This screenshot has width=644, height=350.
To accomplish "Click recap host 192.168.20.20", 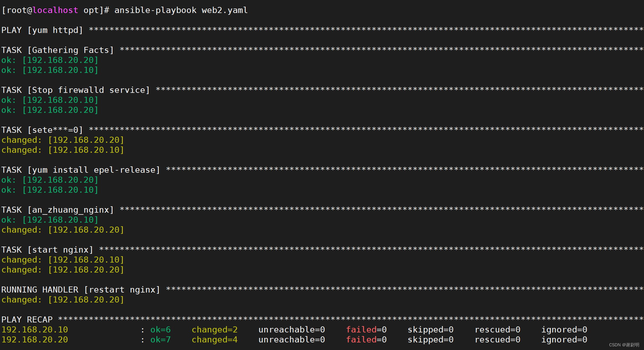I will pos(35,340).
